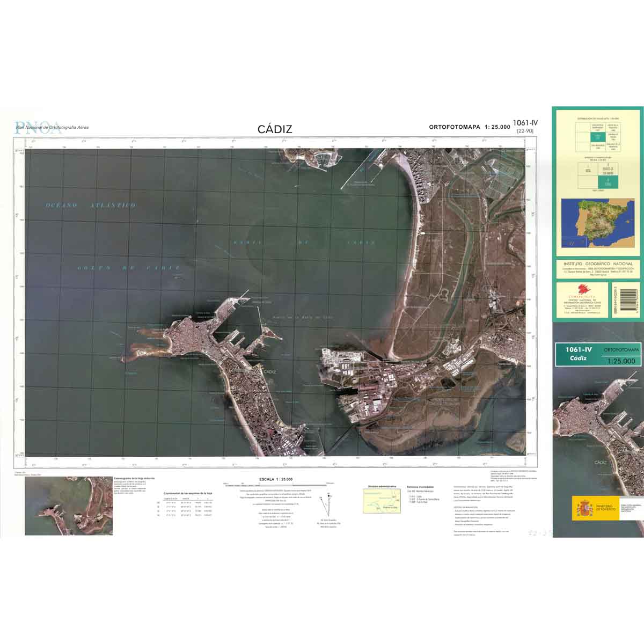Click the '1:25.000' cover scale label
Viewport: 644px width, 644px height.
[622, 361]
